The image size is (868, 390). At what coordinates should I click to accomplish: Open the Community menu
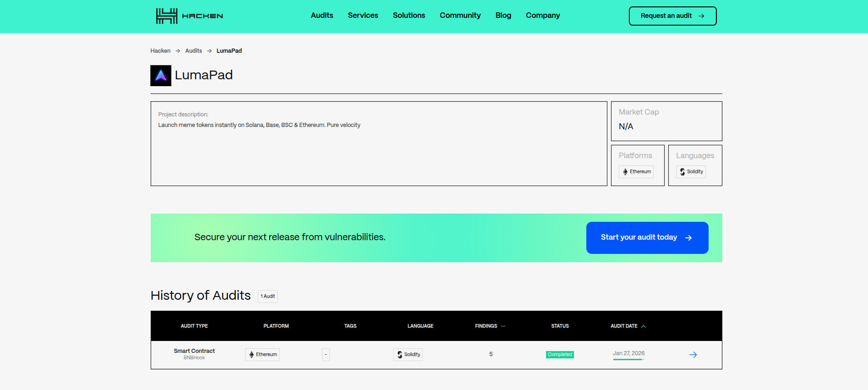(460, 15)
